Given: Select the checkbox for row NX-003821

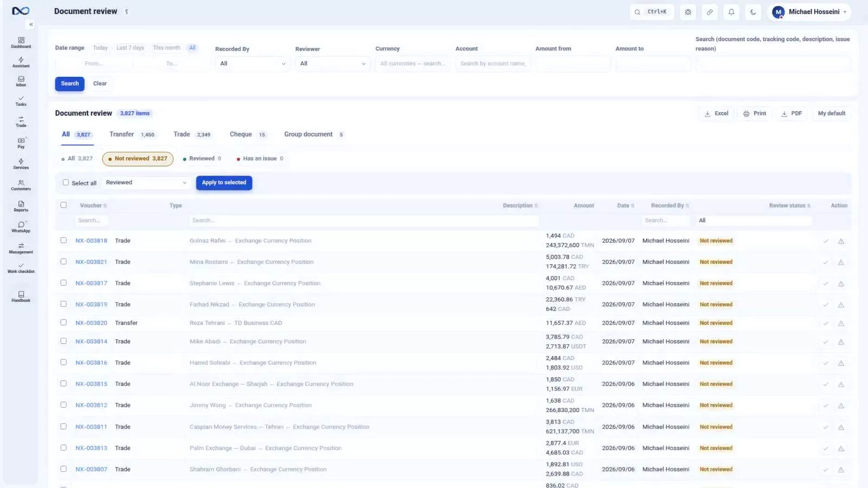Looking at the screenshot, I should 63,261.
